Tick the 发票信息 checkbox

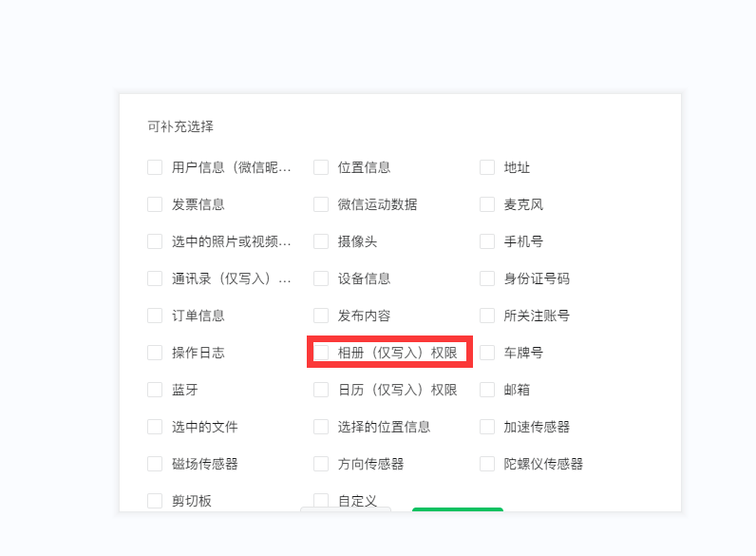[155, 204]
